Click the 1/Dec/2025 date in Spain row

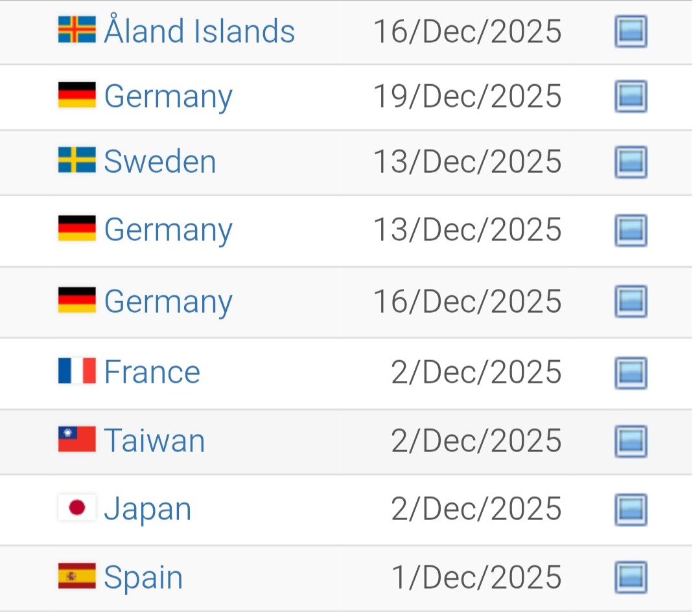click(x=476, y=577)
